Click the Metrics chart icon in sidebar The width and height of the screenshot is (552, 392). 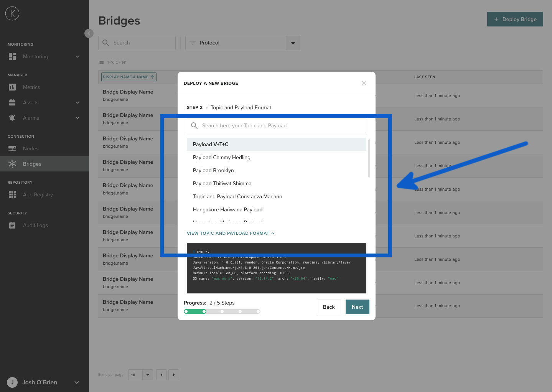point(12,87)
